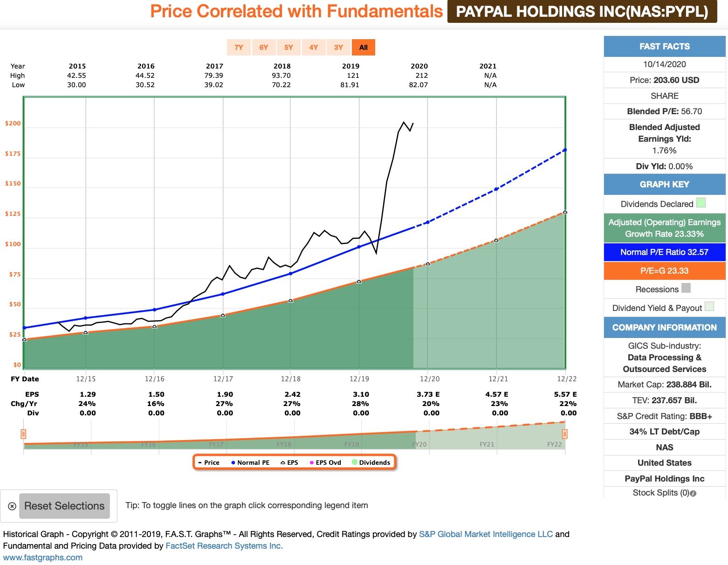Screen dimensions: 728x565
Task: Select the 6Y time range tab
Action: (x=264, y=47)
